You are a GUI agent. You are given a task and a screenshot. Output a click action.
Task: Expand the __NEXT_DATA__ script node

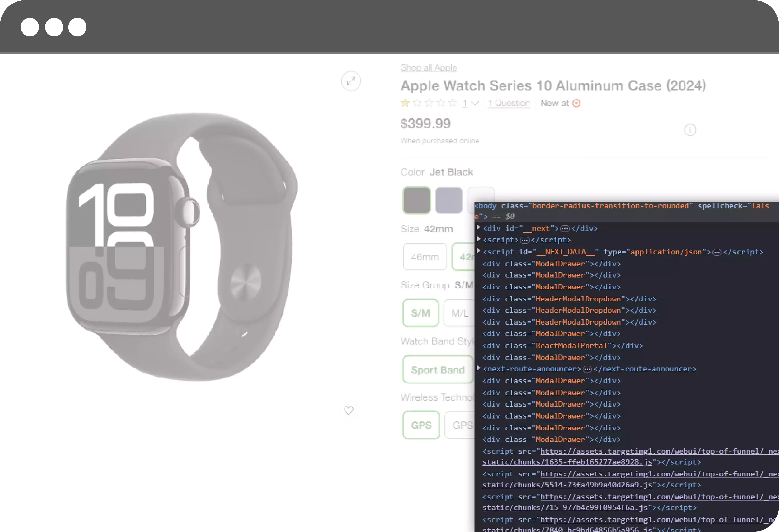click(x=479, y=251)
